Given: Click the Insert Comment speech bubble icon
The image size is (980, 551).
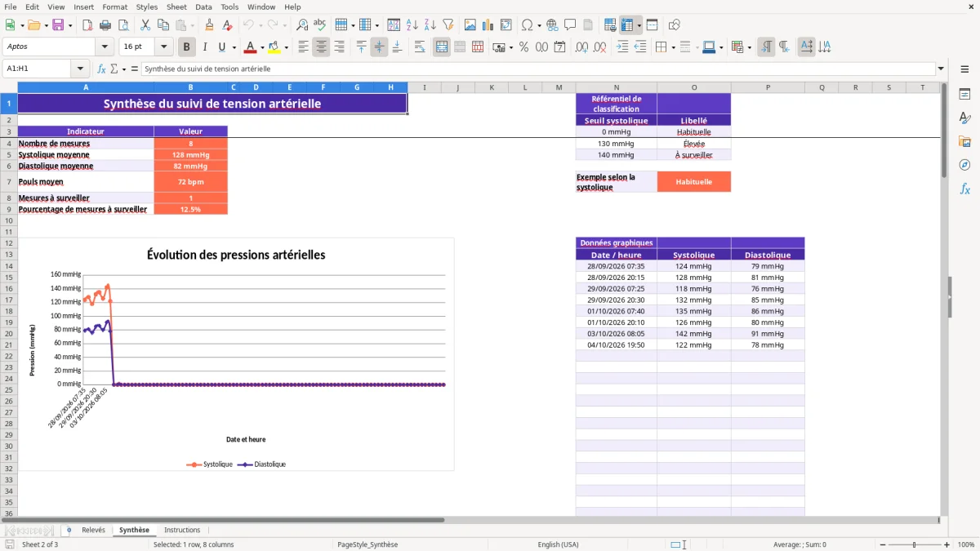Looking at the screenshot, I should click(x=570, y=25).
